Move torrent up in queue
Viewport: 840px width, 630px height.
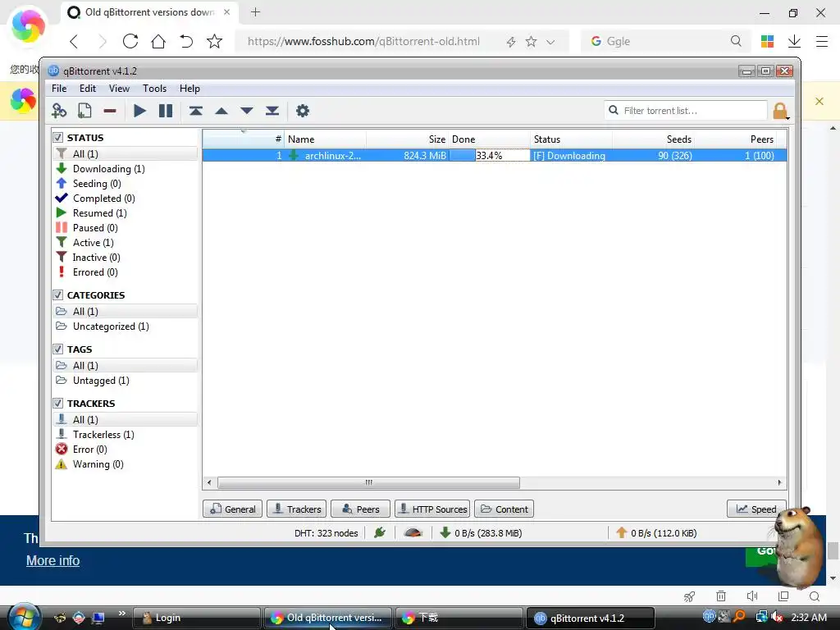click(x=221, y=111)
